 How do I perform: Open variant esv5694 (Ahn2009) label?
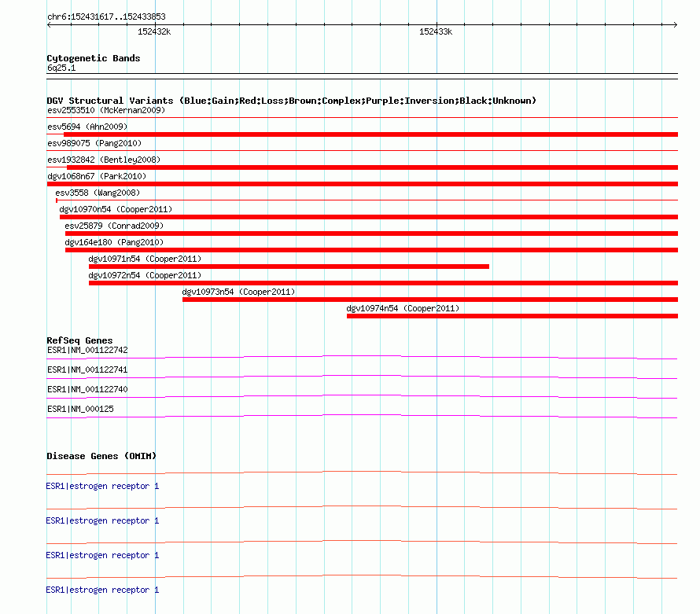pos(87,127)
